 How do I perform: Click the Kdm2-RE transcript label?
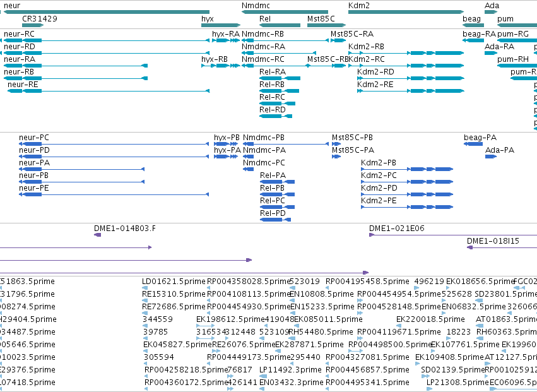tap(375, 85)
